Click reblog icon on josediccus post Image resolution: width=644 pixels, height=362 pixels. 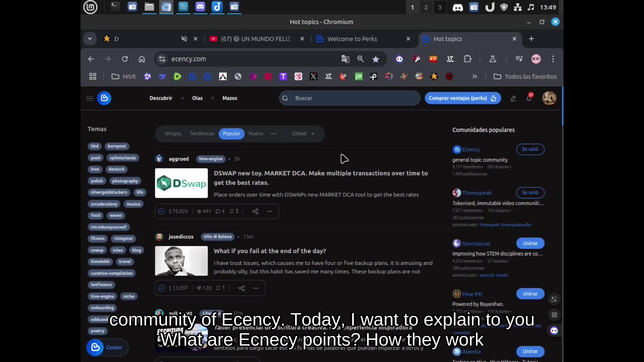[x=218, y=288]
